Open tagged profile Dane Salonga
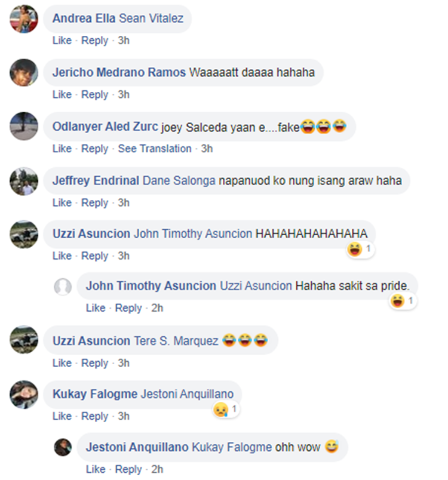Screen dimensions: 448x480 (179, 181)
